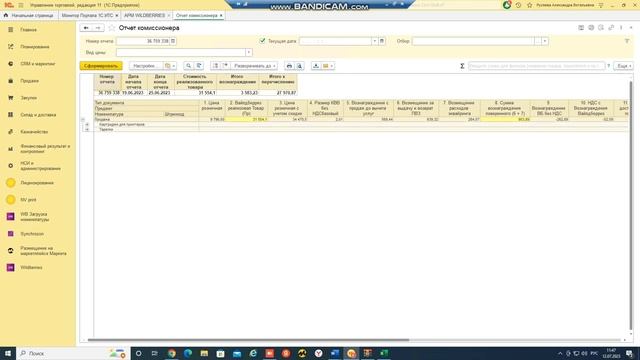The height and width of the screenshot is (360, 640).
Task: Open favorites star icon in title bar
Action: 529,5
